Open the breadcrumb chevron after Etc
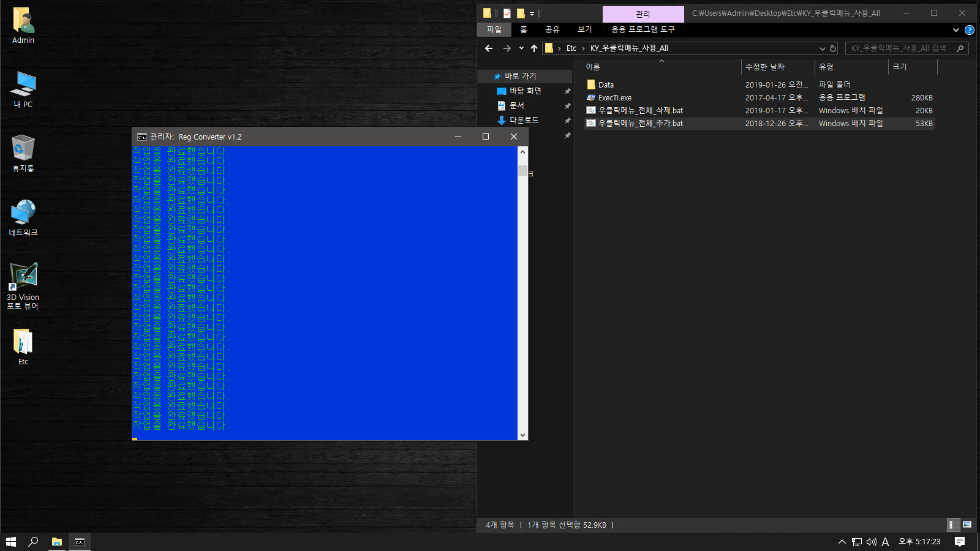 pos(583,48)
